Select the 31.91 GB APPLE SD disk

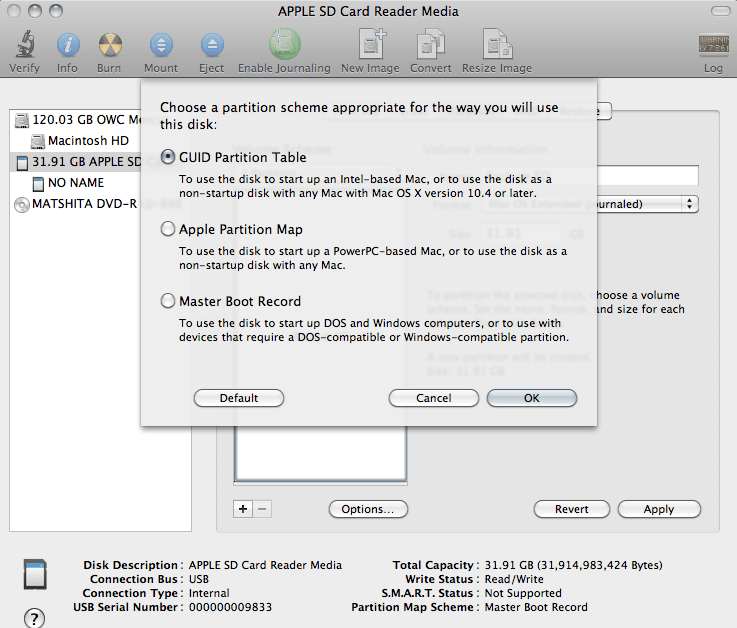point(77,162)
